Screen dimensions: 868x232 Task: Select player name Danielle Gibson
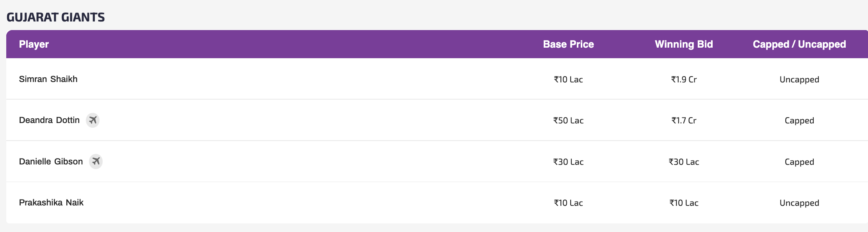(x=51, y=162)
